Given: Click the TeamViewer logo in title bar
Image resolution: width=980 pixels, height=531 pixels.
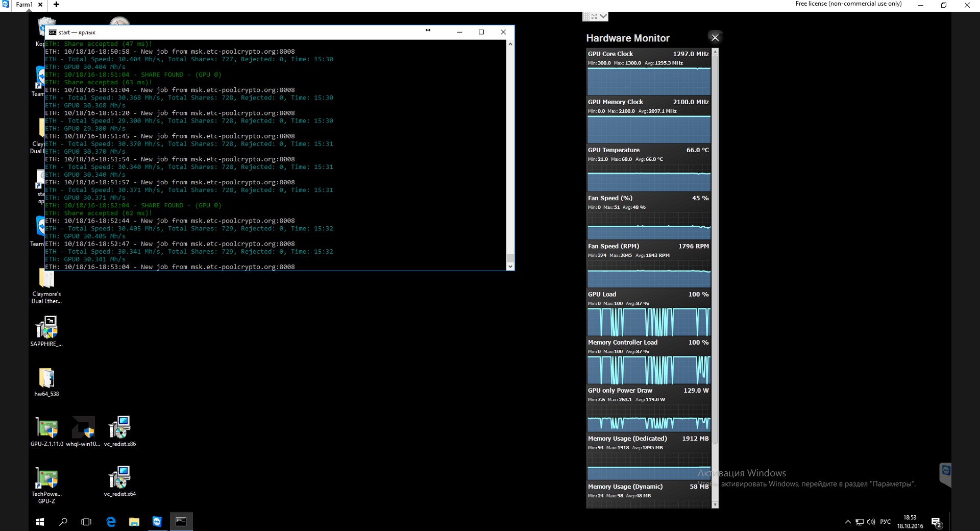Looking at the screenshot, I should [x=5, y=4].
